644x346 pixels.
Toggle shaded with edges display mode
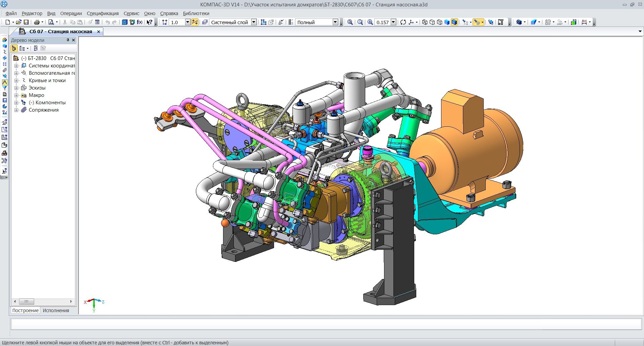point(454,22)
